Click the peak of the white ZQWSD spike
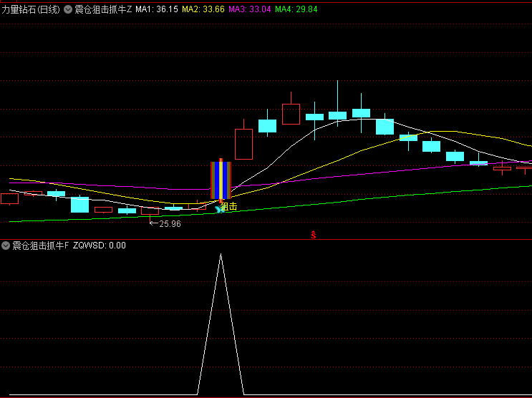This screenshot has width=532, height=398. click(x=221, y=254)
